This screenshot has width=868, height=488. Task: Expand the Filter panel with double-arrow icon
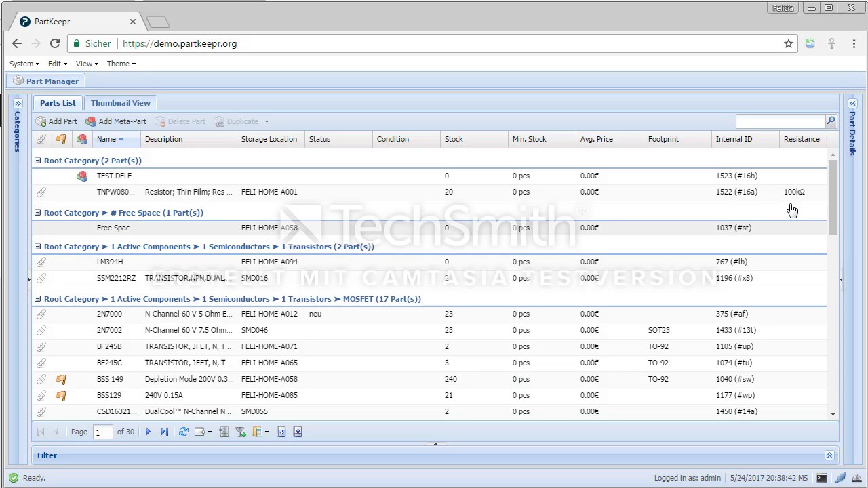tap(829, 455)
